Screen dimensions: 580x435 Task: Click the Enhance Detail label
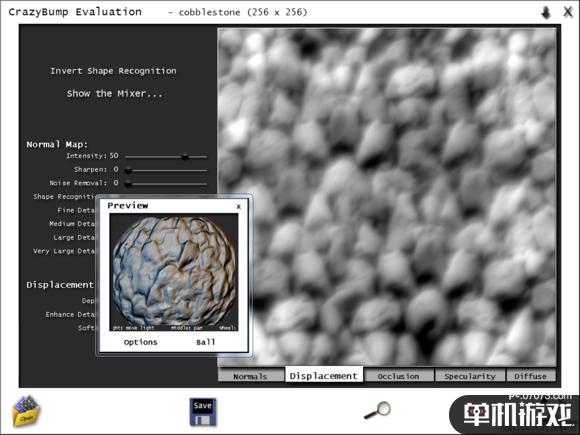click(x=70, y=314)
